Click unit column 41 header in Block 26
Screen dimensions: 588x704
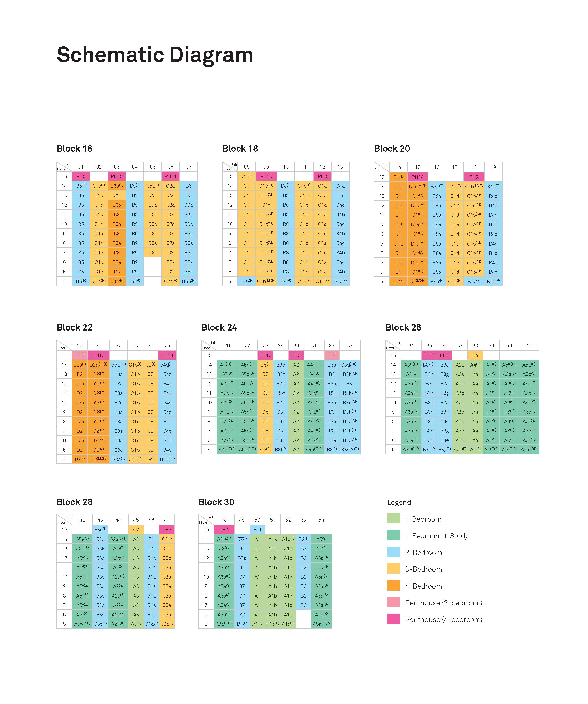pos(529,345)
